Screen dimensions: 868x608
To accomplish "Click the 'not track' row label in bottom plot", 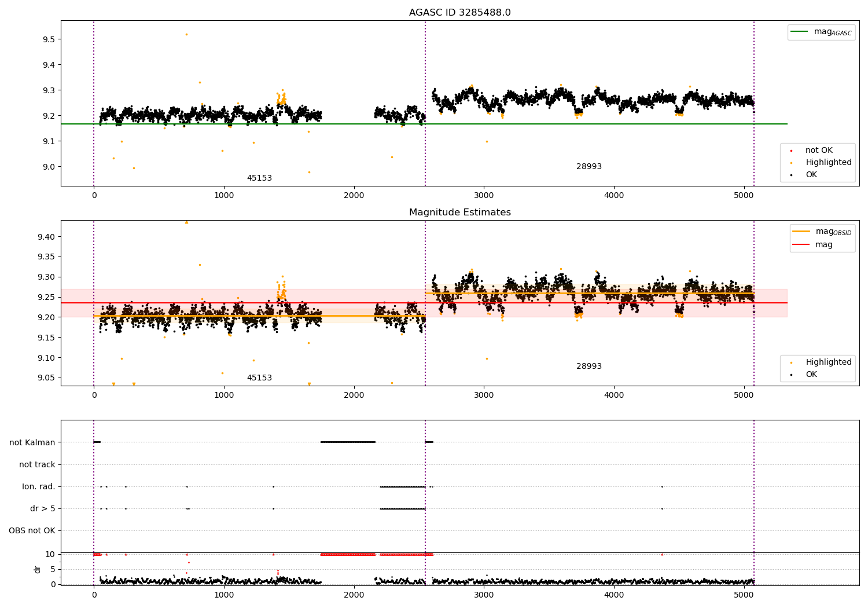I will tap(37, 464).
